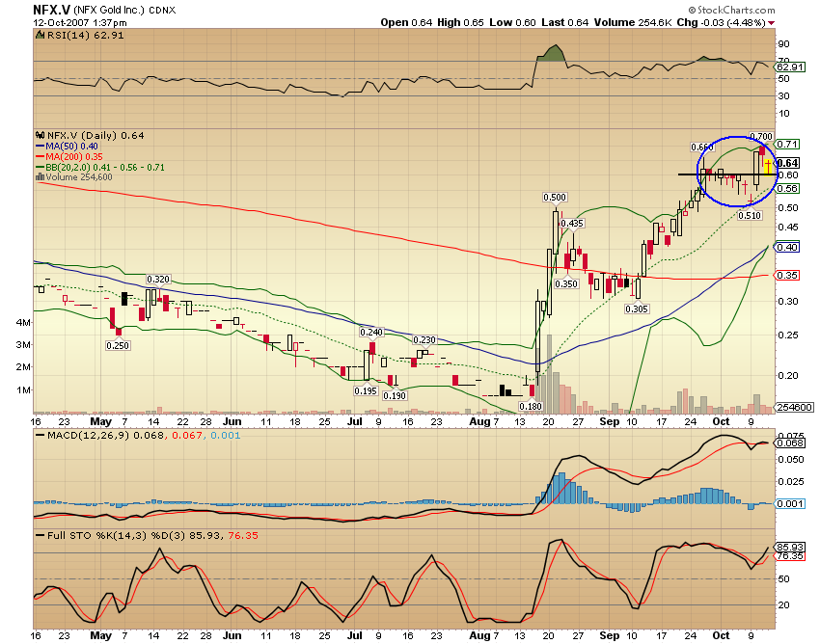Click the red MA(200) line legend marker

[x=39, y=155]
